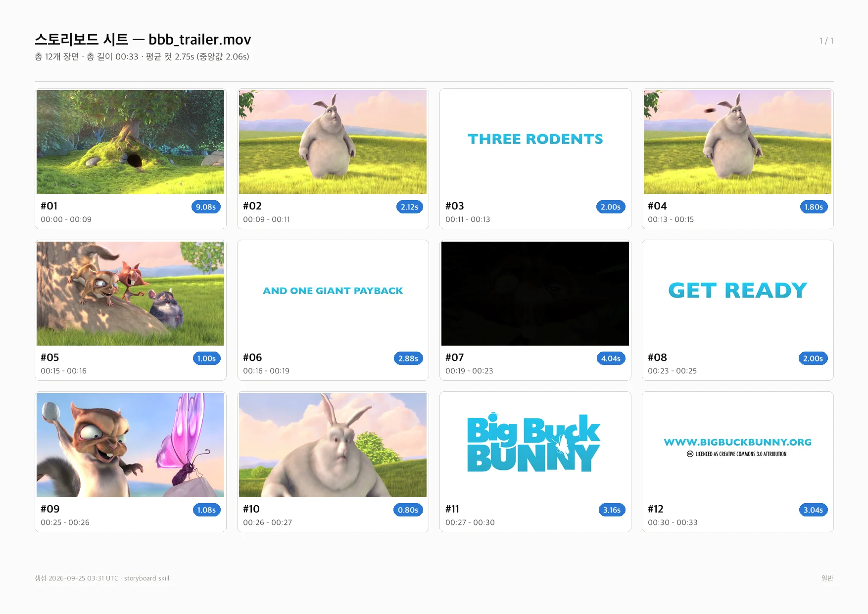
Task: Click the 3.16s duration badge
Action: (x=612, y=510)
